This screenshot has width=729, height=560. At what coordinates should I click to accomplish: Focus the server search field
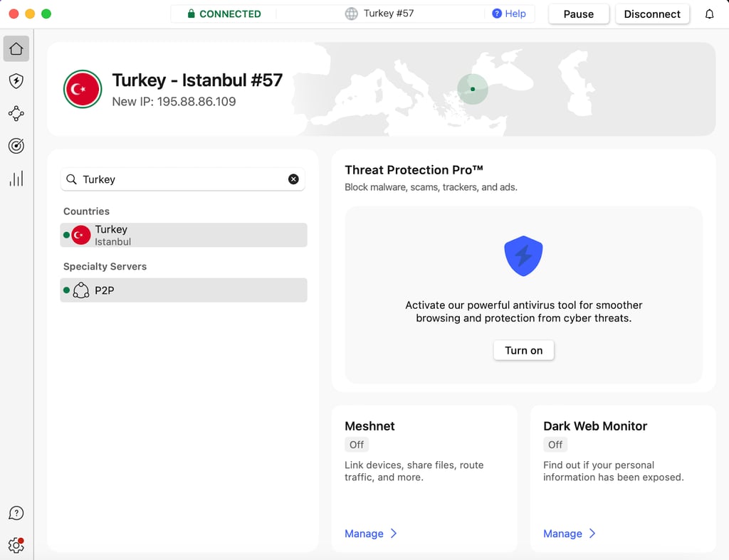click(182, 179)
